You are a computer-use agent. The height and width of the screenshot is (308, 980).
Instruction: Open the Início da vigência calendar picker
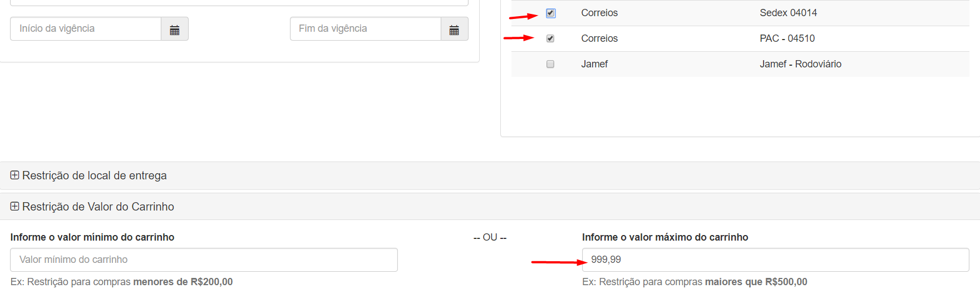pos(175,29)
